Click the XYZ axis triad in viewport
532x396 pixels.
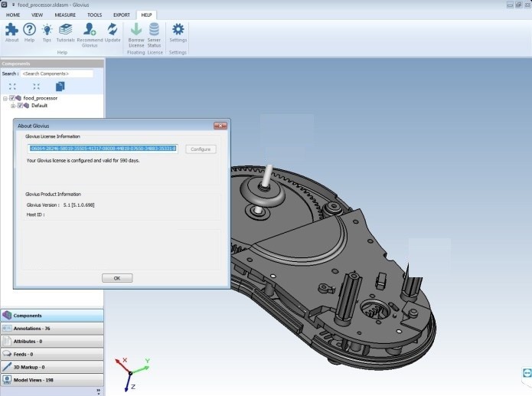coord(132,374)
